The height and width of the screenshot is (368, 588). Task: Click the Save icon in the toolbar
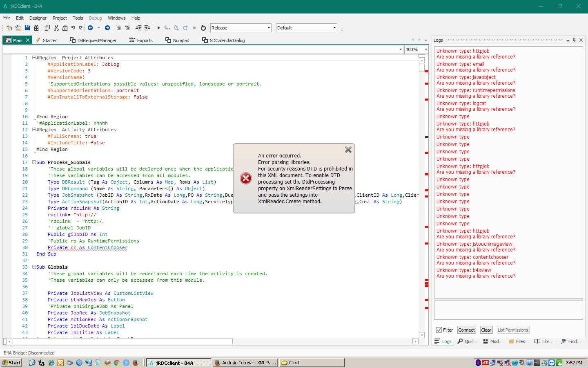coord(27,28)
